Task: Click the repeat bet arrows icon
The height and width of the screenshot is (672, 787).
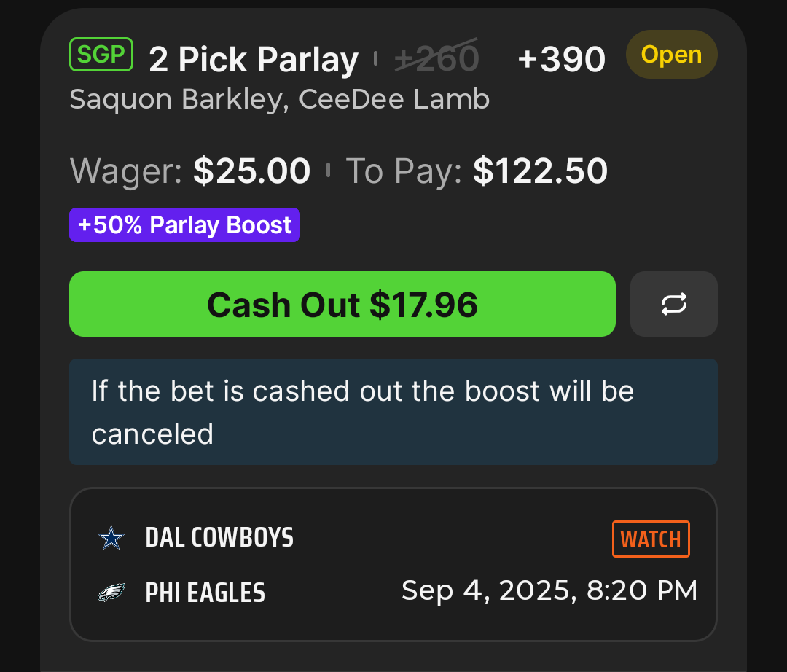Action: (x=673, y=304)
